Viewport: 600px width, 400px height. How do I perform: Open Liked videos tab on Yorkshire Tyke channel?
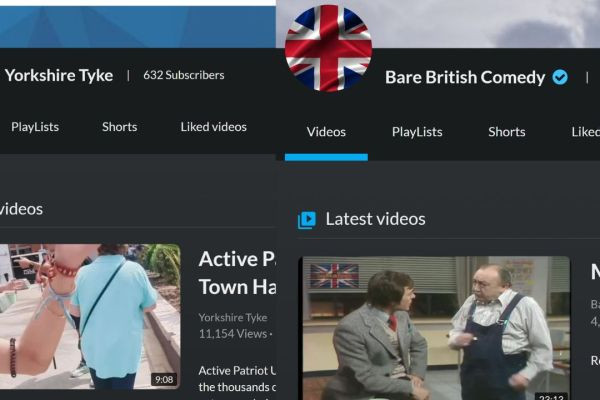pyautogui.click(x=214, y=127)
